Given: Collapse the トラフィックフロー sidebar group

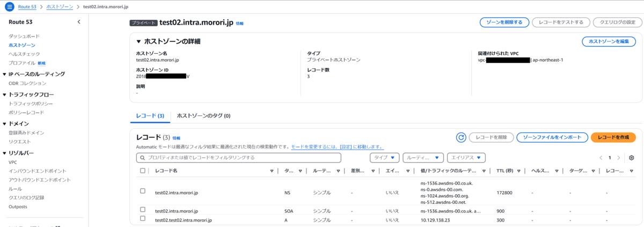Looking at the screenshot, I should point(4,94).
